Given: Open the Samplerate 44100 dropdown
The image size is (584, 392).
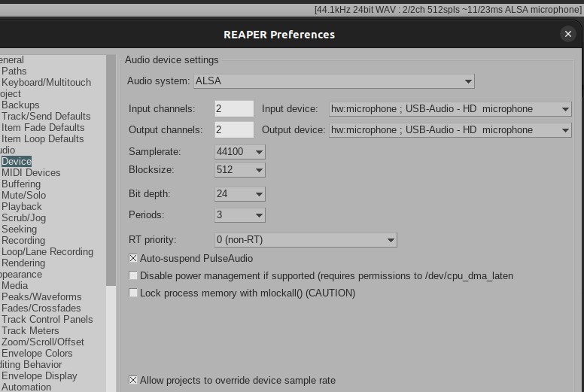Looking at the screenshot, I should pyautogui.click(x=240, y=151).
